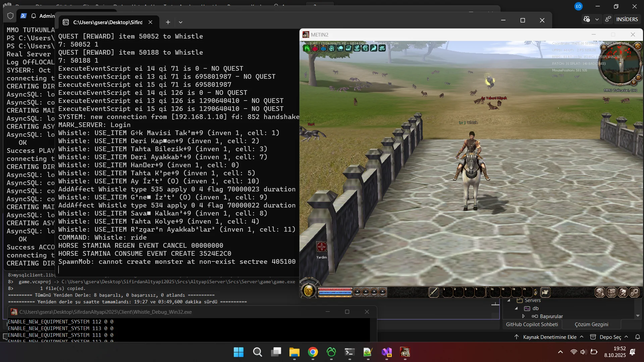Image resolution: width=644 pixels, height=362 pixels.
Task: Expand the Başvurular tree item
Action: pos(524,316)
